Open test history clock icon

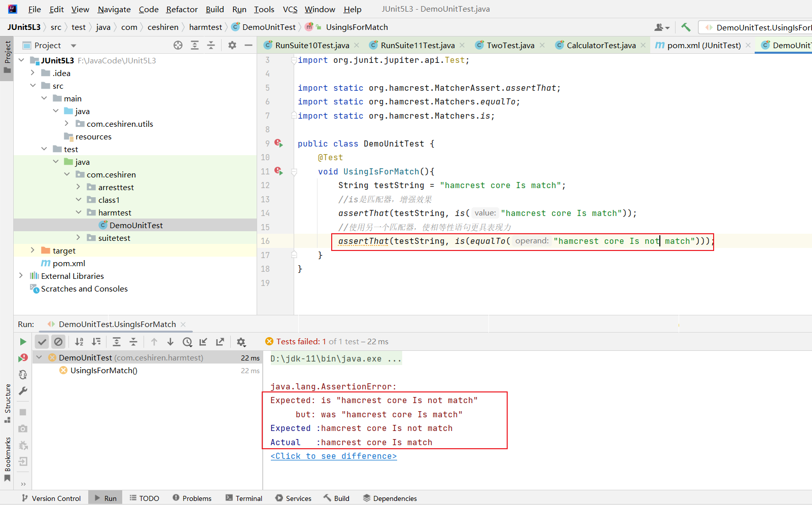click(x=187, y=342)
